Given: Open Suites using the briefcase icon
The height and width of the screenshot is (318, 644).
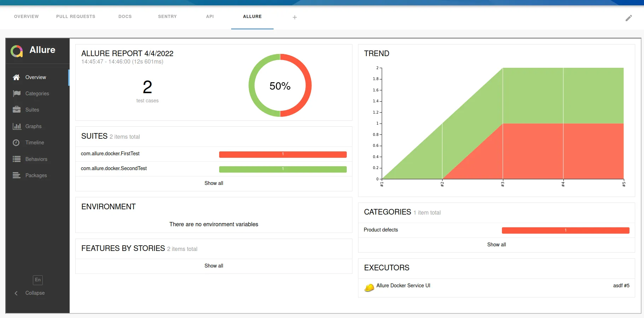Looking at the screenshot, I should [16, 109].
